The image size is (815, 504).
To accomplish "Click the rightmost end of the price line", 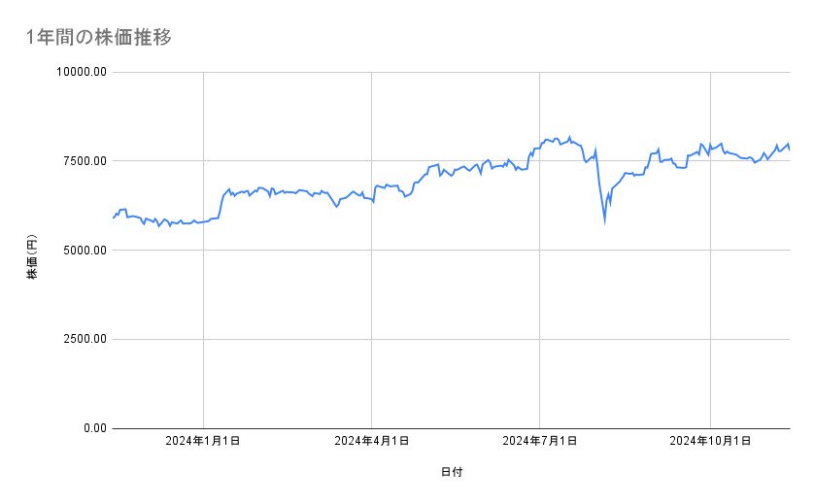I will click(789, 148).
